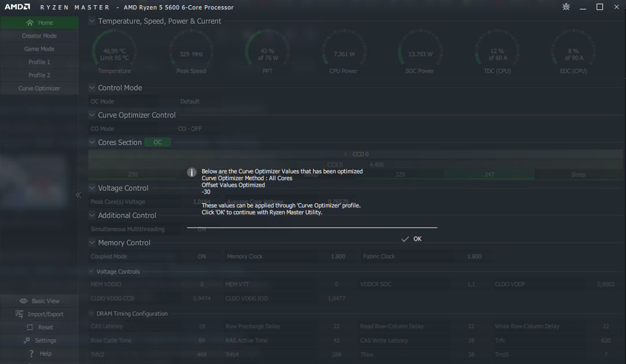
Task: Click the Basic View eye icon
Action: pos(24,301)
